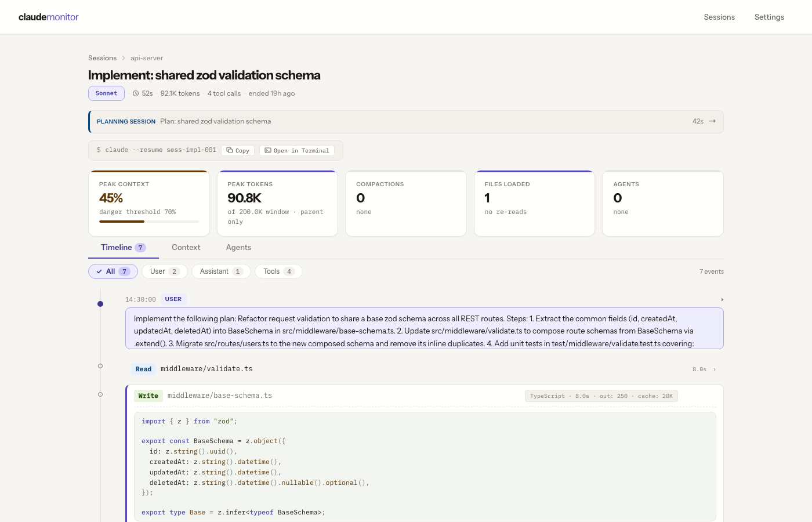812x522 pixels.
Task: Select the Files Loaded card
Action: pos(534,204)
